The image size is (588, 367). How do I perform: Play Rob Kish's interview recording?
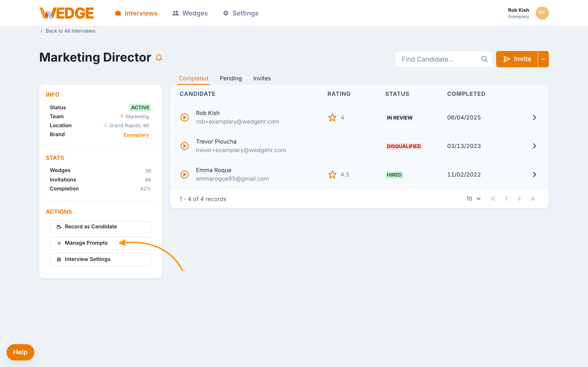(x=185, y=117)
